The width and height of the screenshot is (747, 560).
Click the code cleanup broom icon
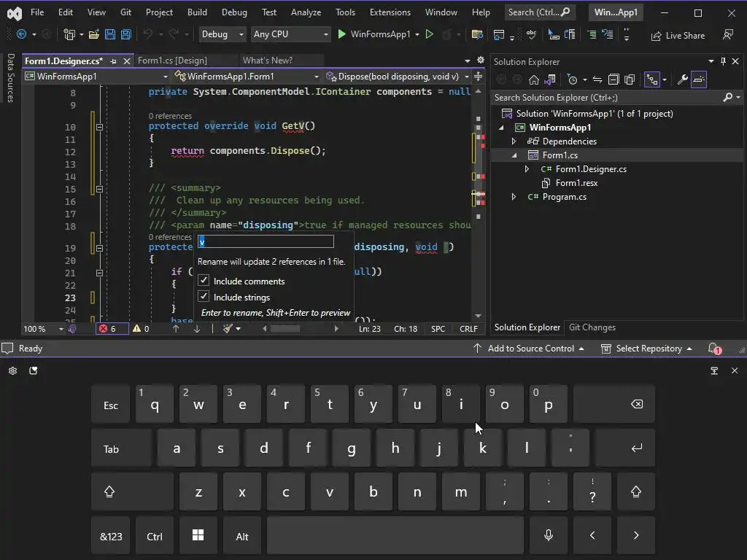click(228, 329)
